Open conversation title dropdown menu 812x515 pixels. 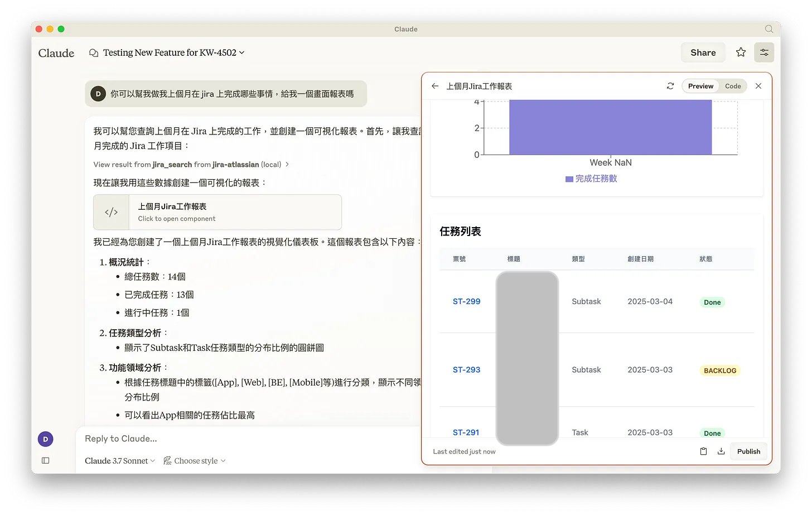[241, 52]
